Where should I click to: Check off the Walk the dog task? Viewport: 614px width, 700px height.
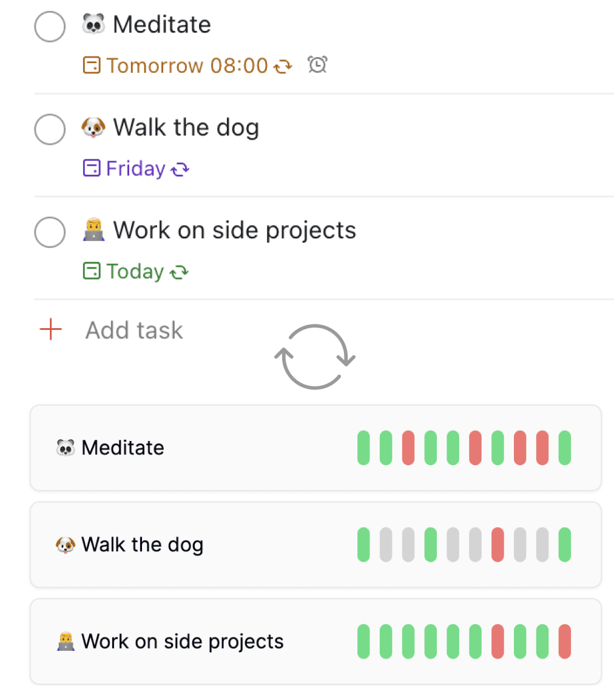pos(50,130)
